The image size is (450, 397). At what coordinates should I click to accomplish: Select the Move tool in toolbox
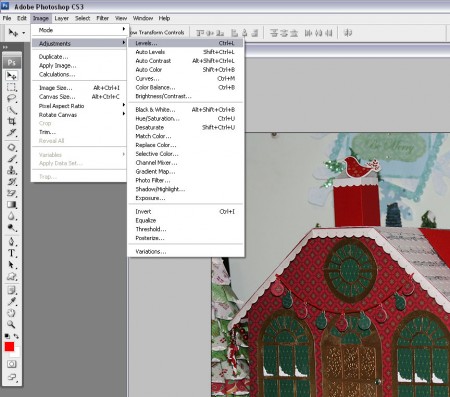[x=12, y=76]
